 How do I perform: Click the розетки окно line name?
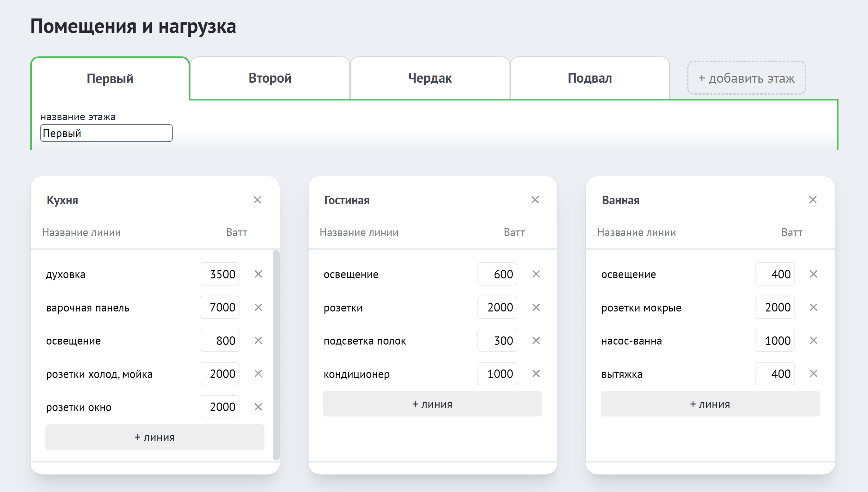click(x=79, y=407)
